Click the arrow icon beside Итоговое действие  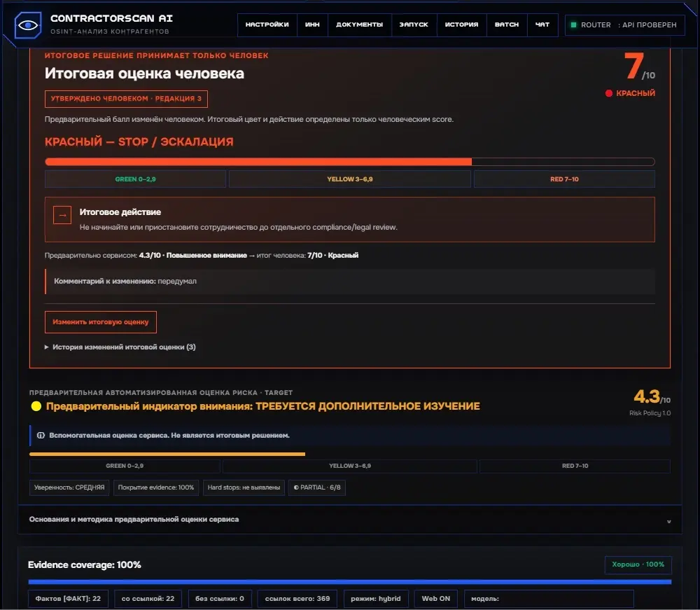62,215
